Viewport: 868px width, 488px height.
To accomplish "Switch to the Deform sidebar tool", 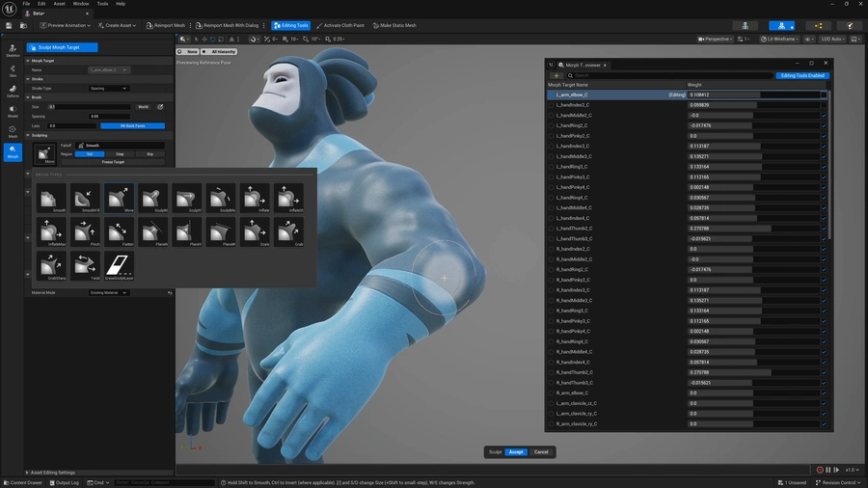I will (x=13, y=90).
